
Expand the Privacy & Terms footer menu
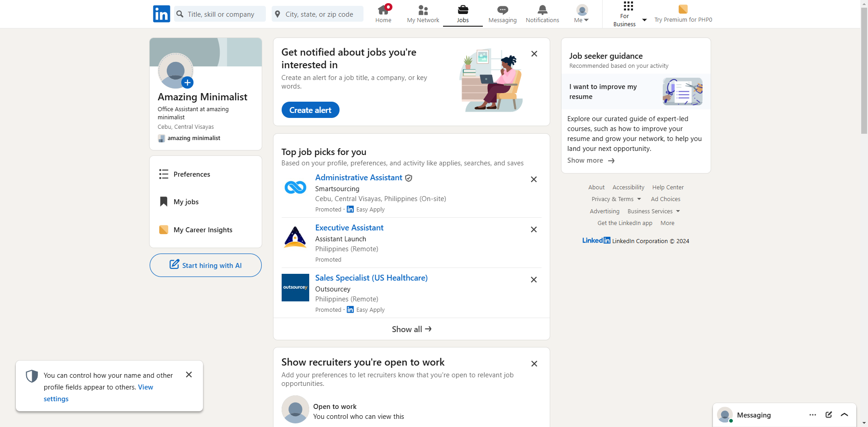(616, 199)
